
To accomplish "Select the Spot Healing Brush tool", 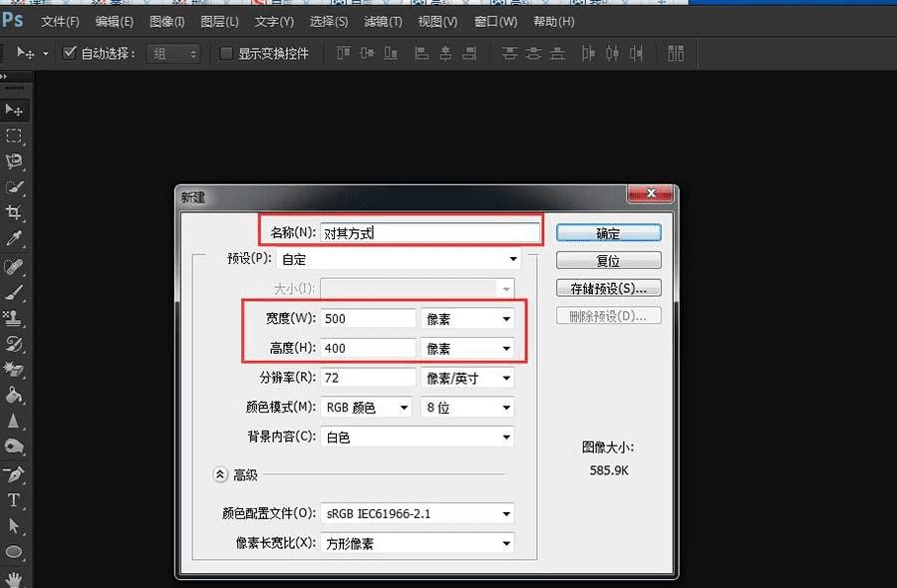I will pyautogui.click(x=14, y=266).
